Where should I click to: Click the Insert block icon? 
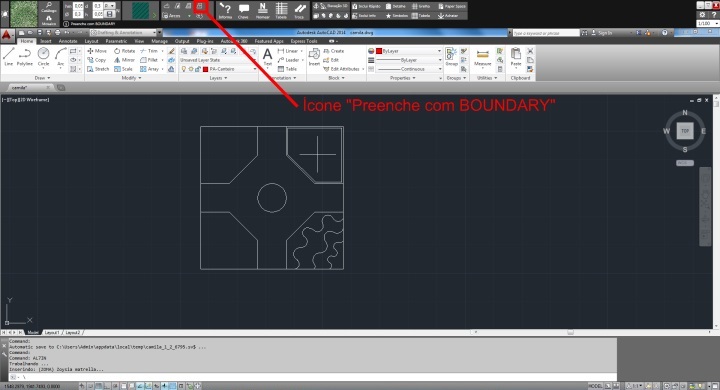(x=314, y=58)
